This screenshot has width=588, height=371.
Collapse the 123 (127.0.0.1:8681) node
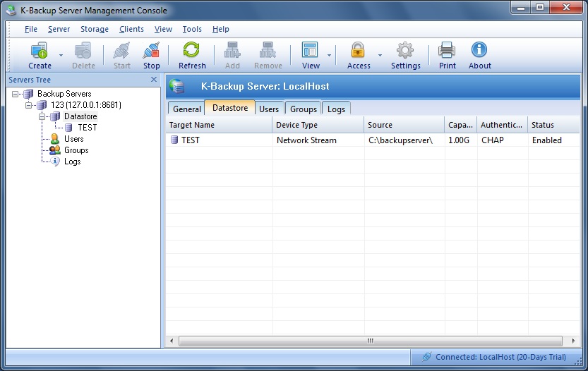click(x=28, y=105)
